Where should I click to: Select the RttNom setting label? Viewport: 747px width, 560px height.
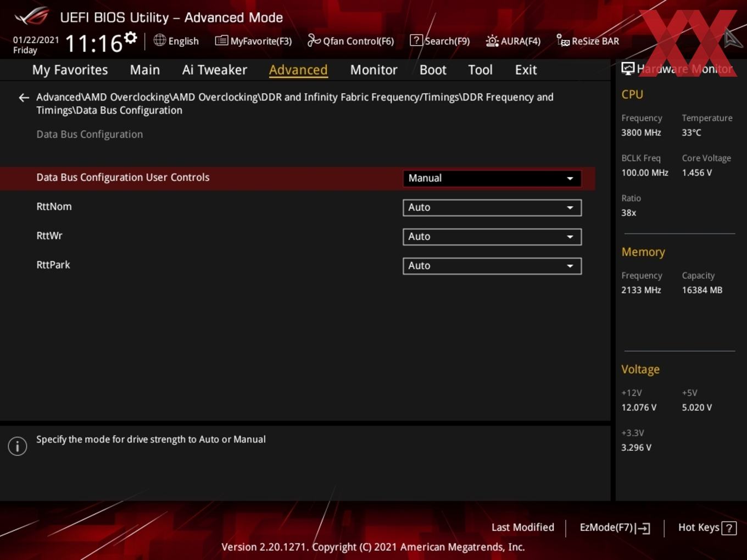coord(54,207)
